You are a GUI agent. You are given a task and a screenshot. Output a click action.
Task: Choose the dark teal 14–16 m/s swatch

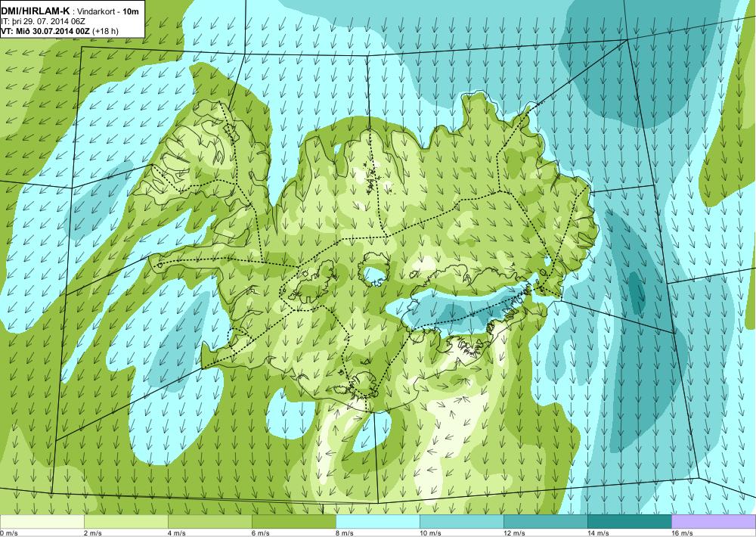(630, 522)
